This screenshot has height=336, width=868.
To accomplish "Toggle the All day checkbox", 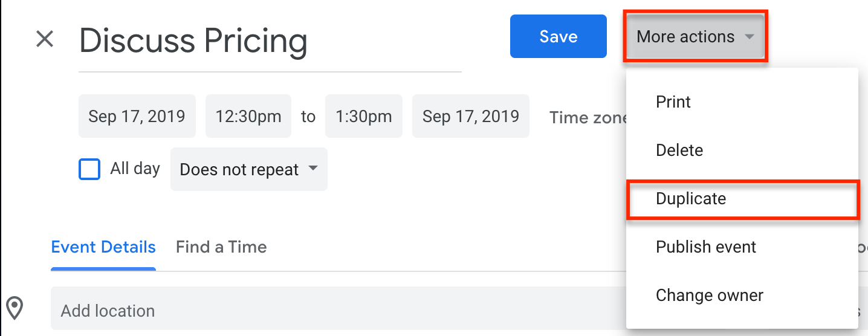I will (x=89, y=169).
